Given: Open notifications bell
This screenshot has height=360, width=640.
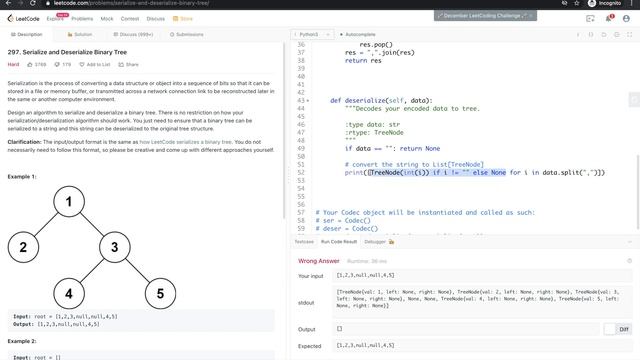Looking at the screenshot, I should coord(609,18).
